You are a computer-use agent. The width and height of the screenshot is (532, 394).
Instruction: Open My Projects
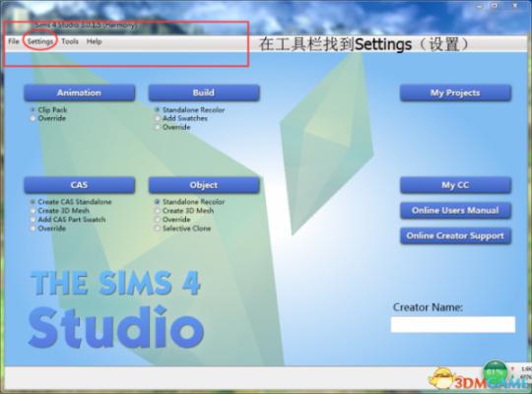click(x=455, y=93)
